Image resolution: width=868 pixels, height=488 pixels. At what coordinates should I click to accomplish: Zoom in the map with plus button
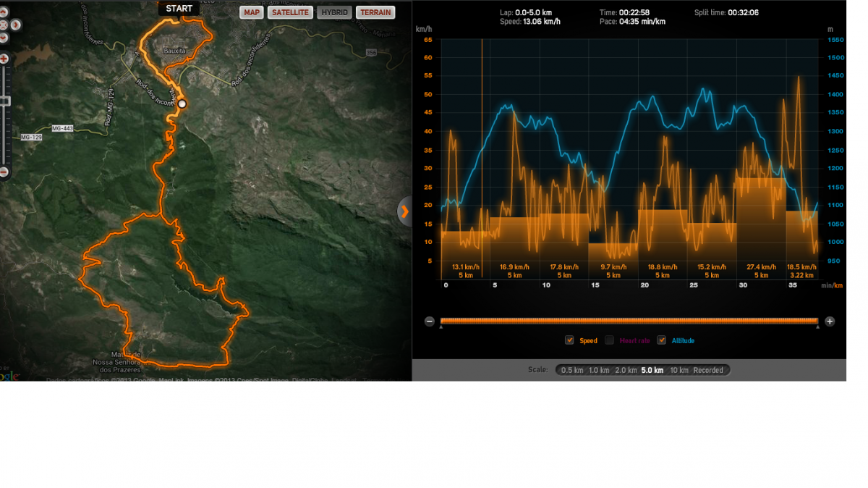(4, 59)
